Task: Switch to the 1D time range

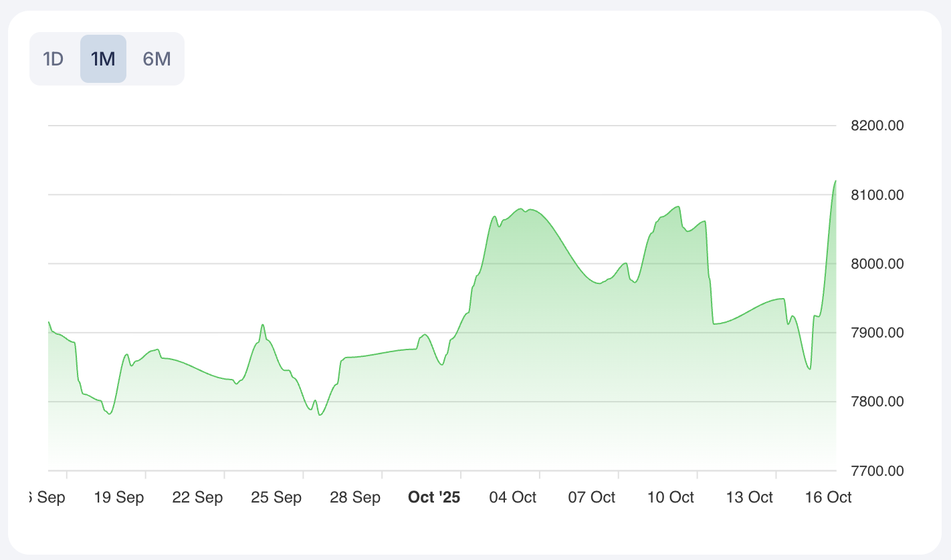Action: (53, 59)
